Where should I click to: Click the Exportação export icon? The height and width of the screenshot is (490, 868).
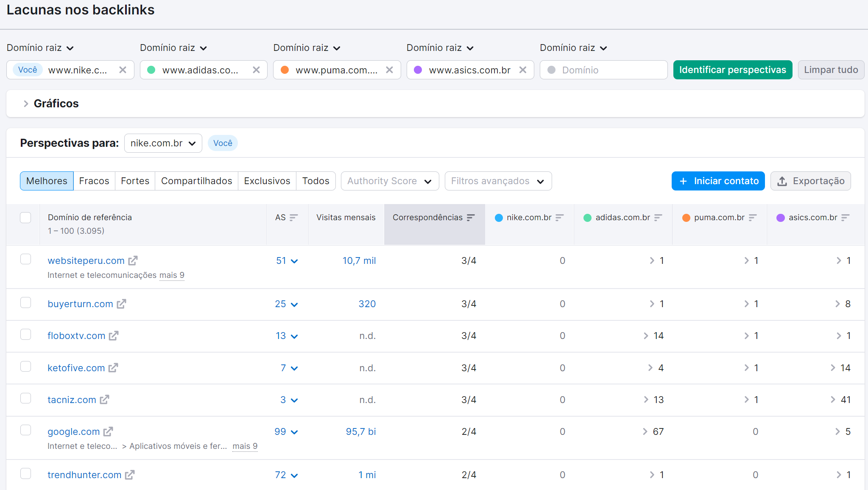782,181
